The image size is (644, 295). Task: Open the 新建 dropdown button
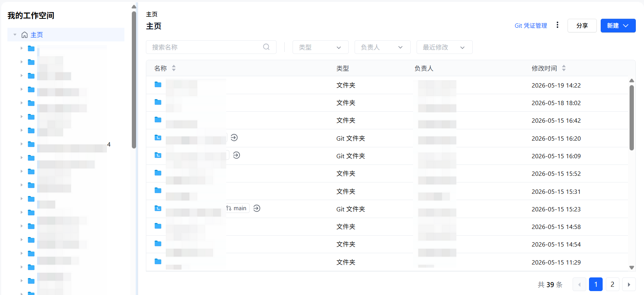tap(618, 25)
